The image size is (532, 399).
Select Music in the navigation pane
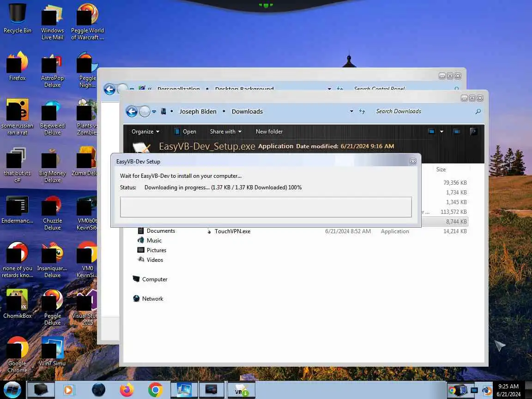coord(150,240)
